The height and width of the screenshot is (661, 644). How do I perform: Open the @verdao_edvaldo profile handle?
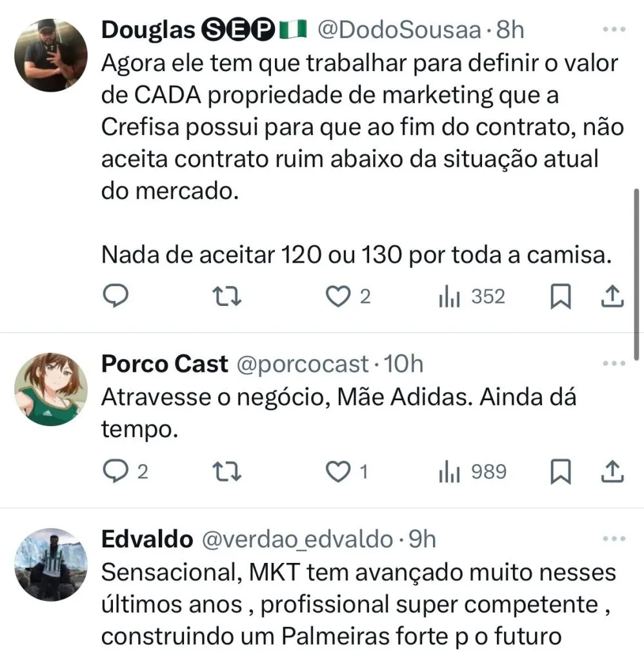click(297, 539)
